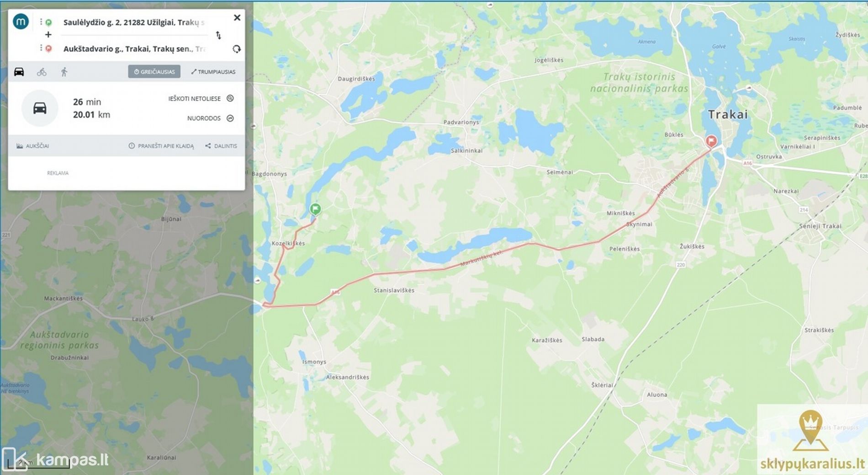
Task: Click the red destination flag marker
Action: 711,141
